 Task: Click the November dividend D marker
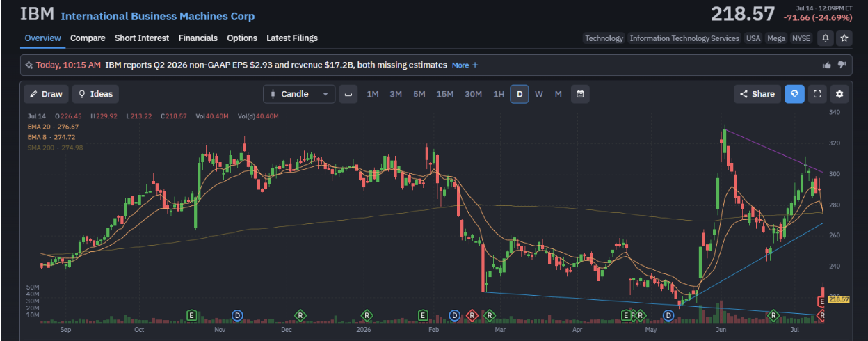point(236,315)
